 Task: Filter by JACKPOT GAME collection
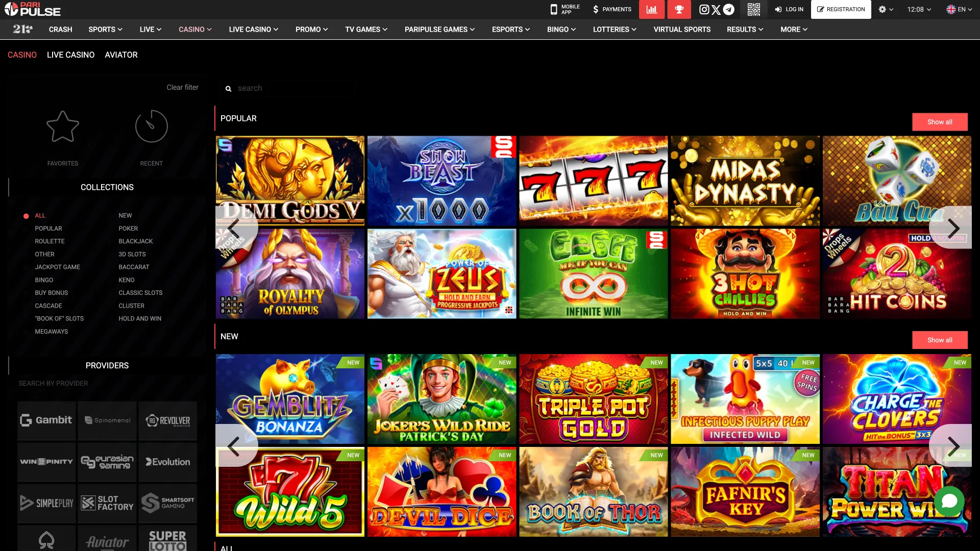click(x=57, y=267)
